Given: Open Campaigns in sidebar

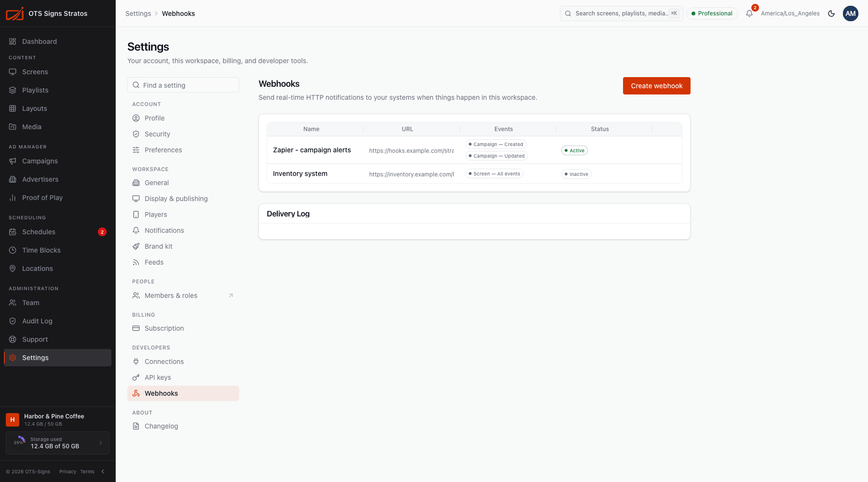Looking at the screenshot, I should point(57,161).
